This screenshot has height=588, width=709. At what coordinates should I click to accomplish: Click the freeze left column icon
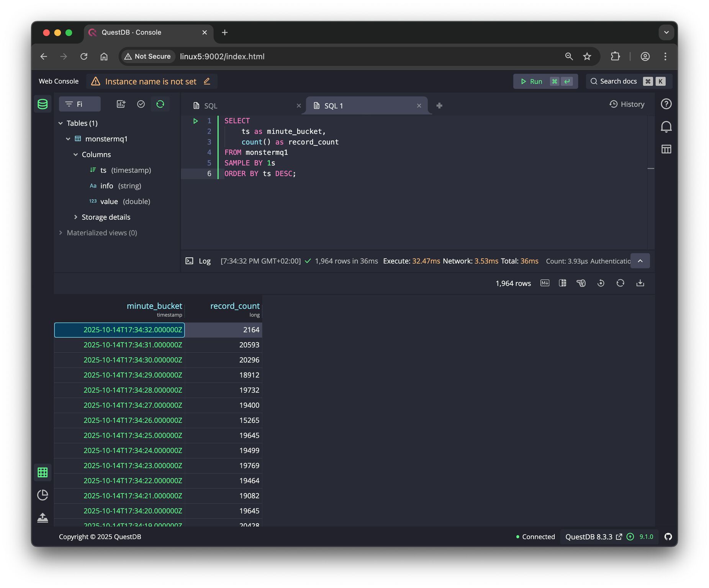[562, 283]
